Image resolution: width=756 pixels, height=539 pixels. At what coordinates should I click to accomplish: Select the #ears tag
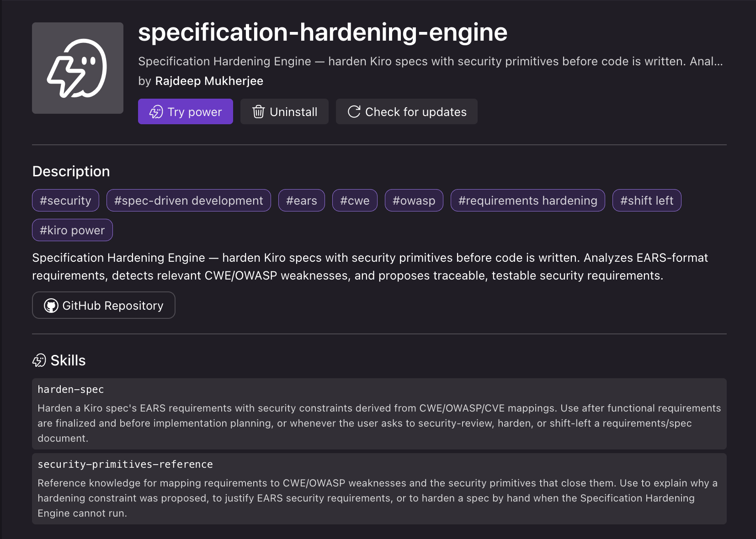[x=302, y=201]
